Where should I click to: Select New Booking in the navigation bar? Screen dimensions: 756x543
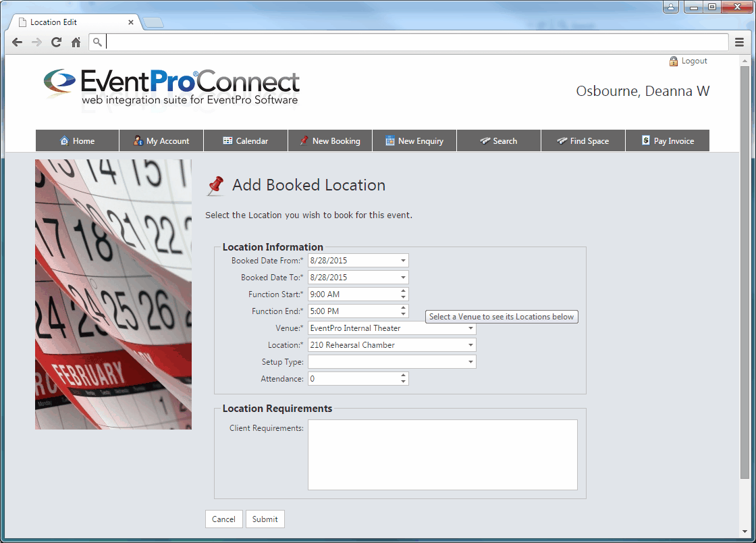(330, 140)
